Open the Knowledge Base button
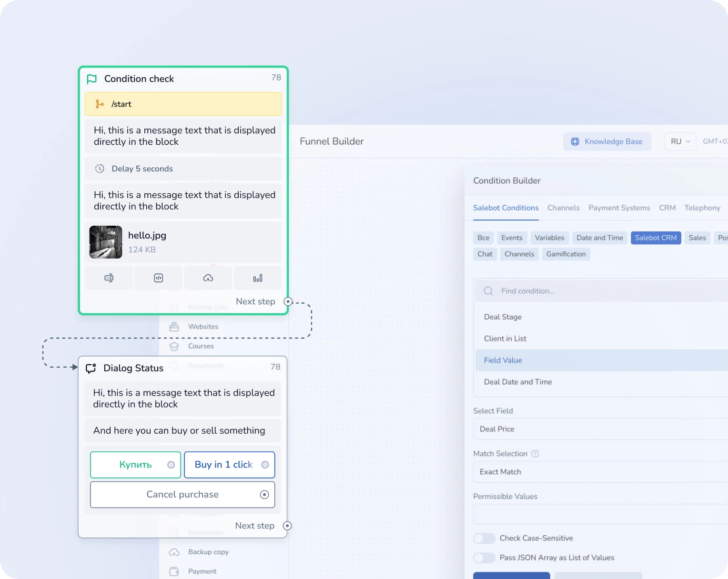 [x=607, y=141]
